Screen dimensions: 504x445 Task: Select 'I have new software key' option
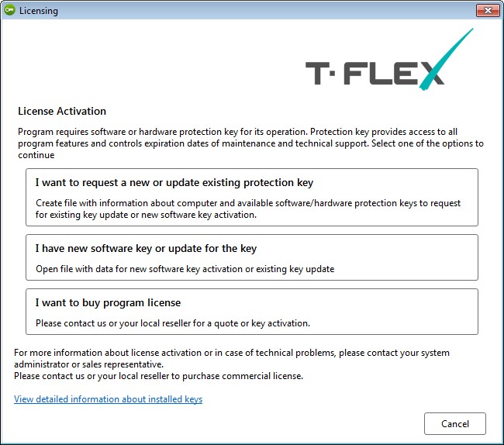click(252, 257)
